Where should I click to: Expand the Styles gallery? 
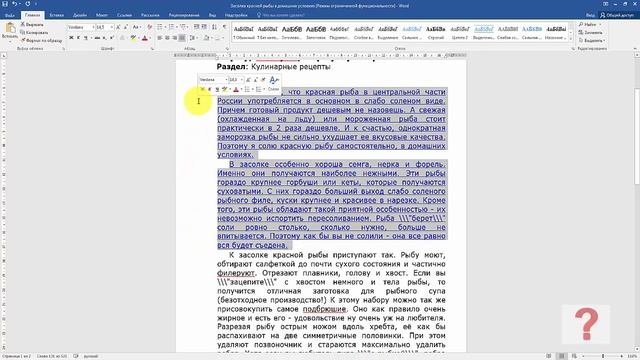pos(571,39)
